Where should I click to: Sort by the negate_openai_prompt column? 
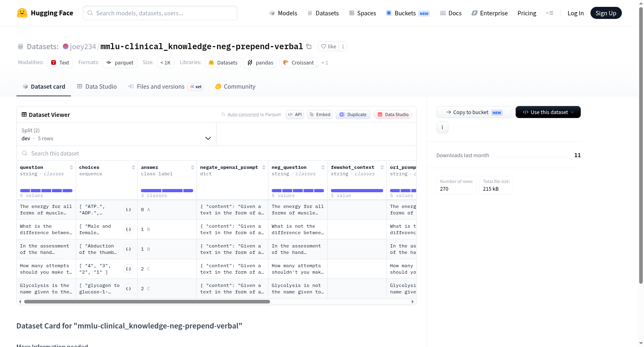click(264, 167)
